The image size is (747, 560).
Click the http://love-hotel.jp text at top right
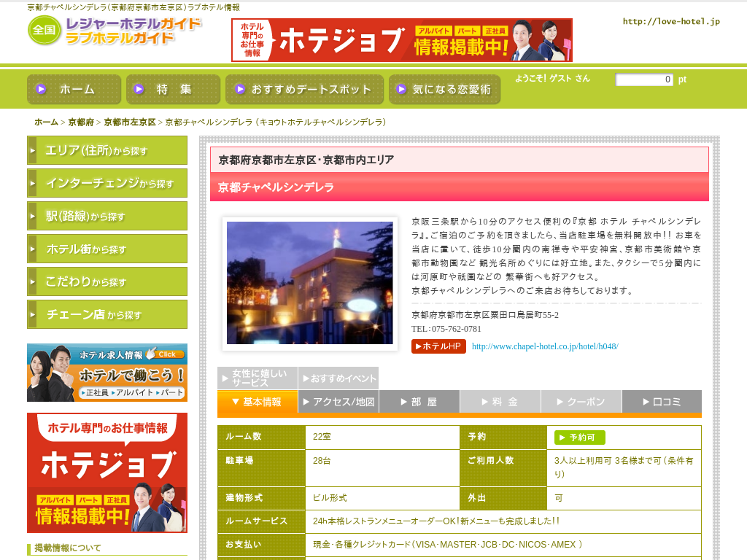point(671,21)
